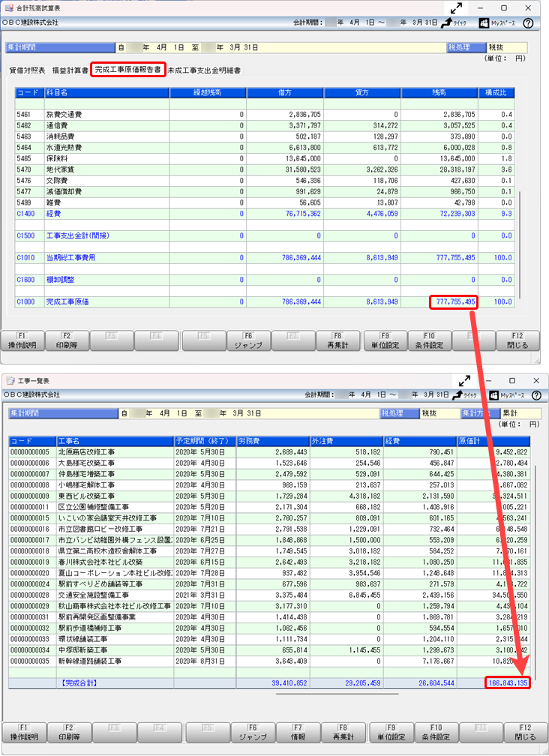
Task: Select the 減価償却費 account row
Action: (x=265, y=192)
